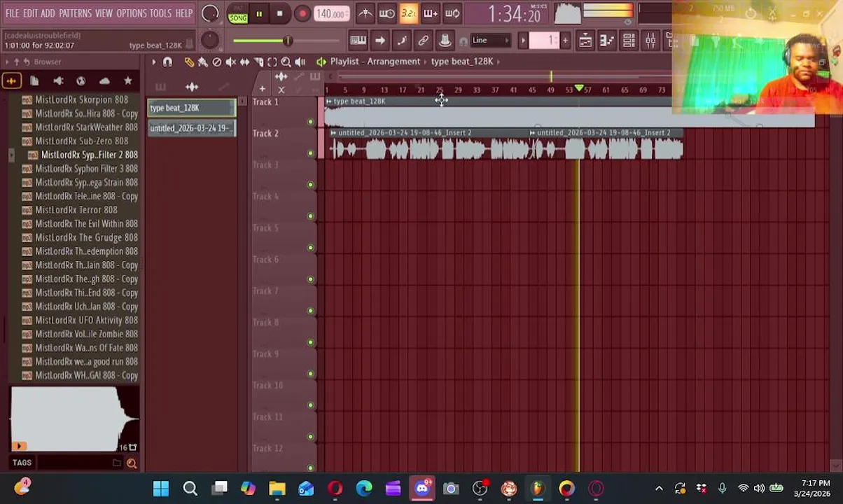Toggle wait for input before recording
The width and height of the screenshot is (843, 504).
[387, 13]
